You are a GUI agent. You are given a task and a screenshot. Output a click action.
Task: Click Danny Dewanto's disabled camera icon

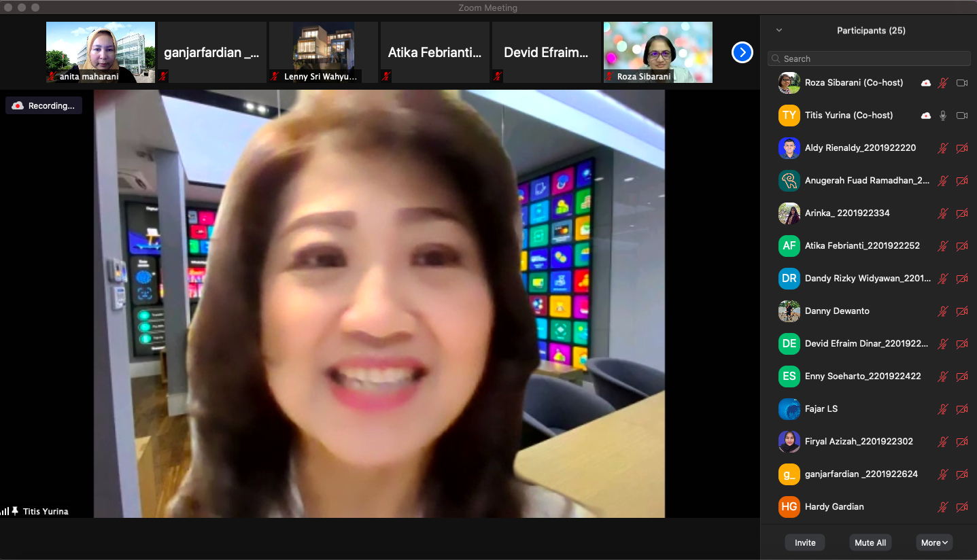pyautogui.click(x=961, y=311)
